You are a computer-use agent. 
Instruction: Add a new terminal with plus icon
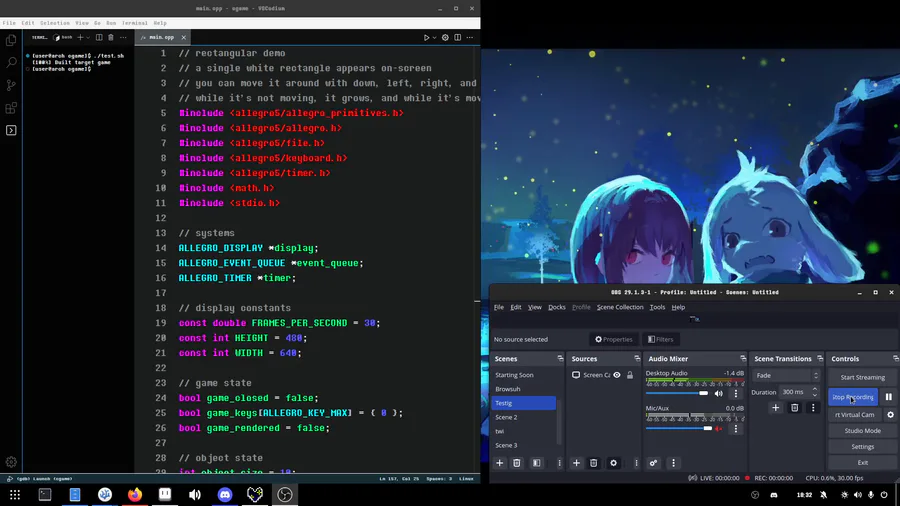[x=80, y=37]
